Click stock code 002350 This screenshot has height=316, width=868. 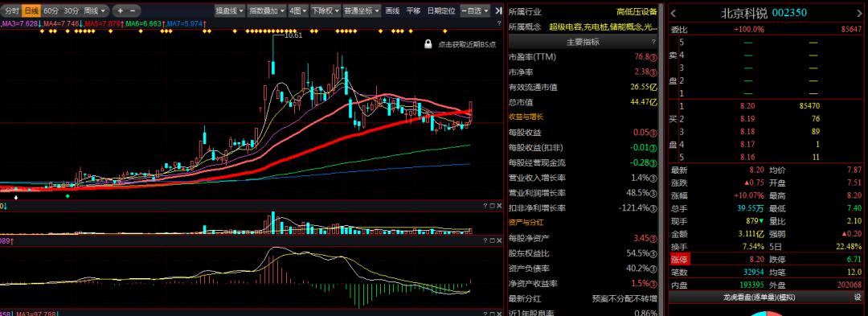pyautogui.click(x=789, y=13)
